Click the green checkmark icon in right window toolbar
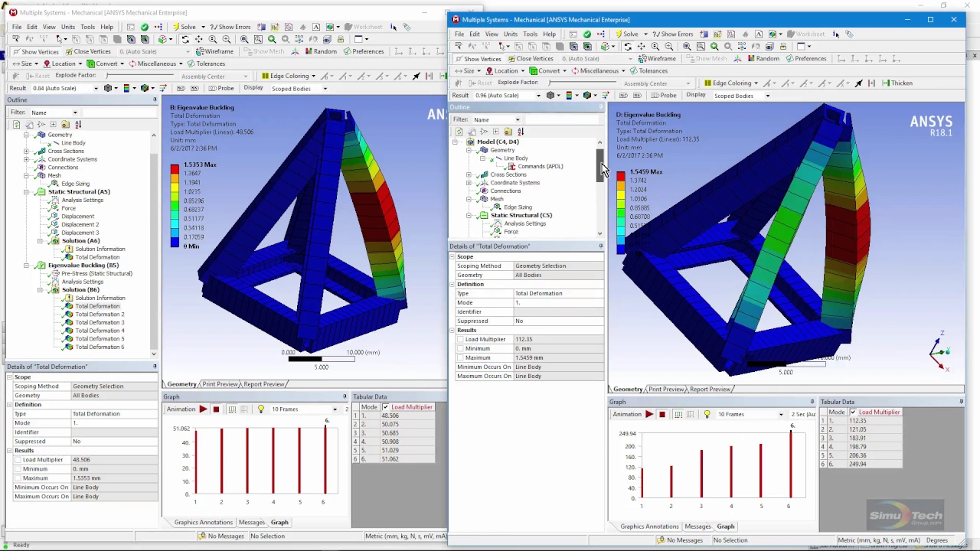 (x=586, y=34)
